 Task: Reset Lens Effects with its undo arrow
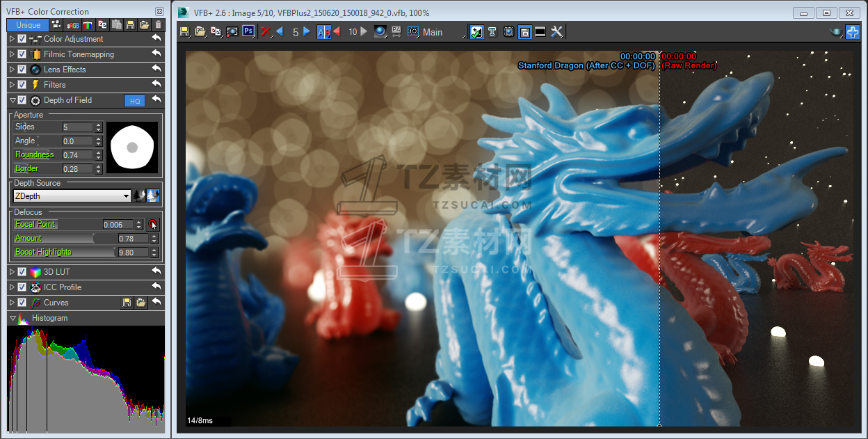tap(156, 69)
